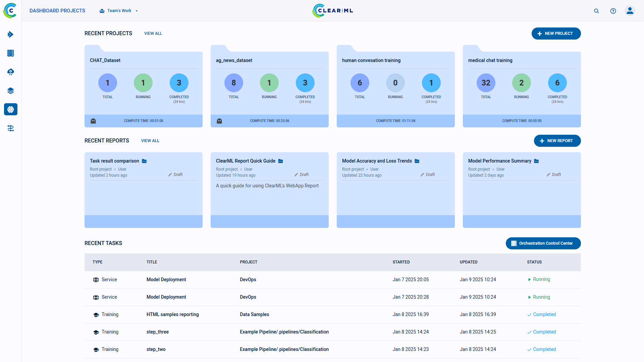Viewport: 644px width, 362px height.
Task: Select the Dashboard Projects menu item
Action: 57,10
